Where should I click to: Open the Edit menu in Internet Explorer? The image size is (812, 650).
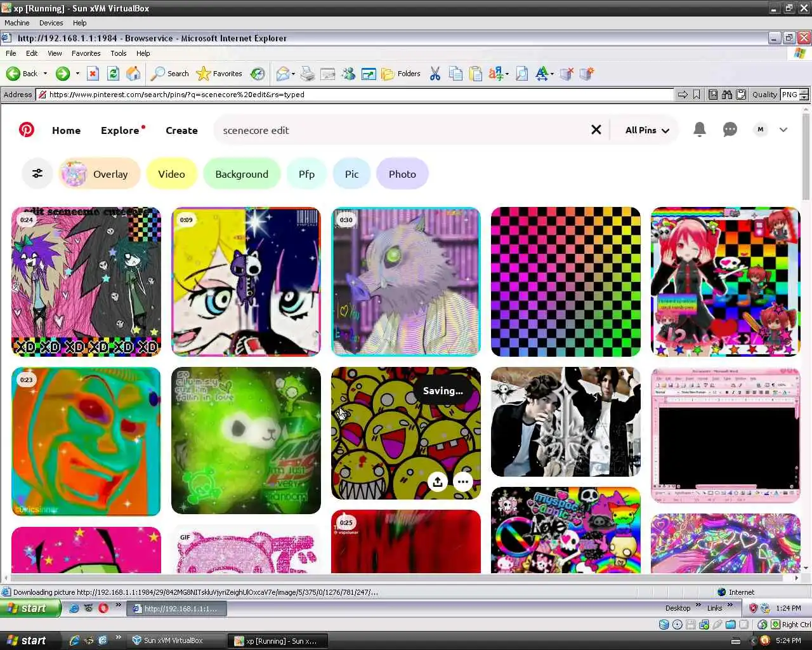pos(32,53)
